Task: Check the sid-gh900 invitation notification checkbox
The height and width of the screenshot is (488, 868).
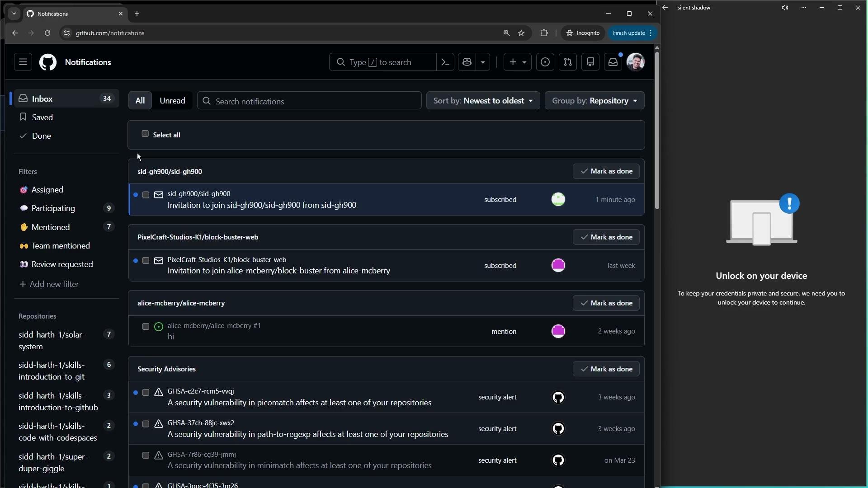Action: click(x=146, y=195)
